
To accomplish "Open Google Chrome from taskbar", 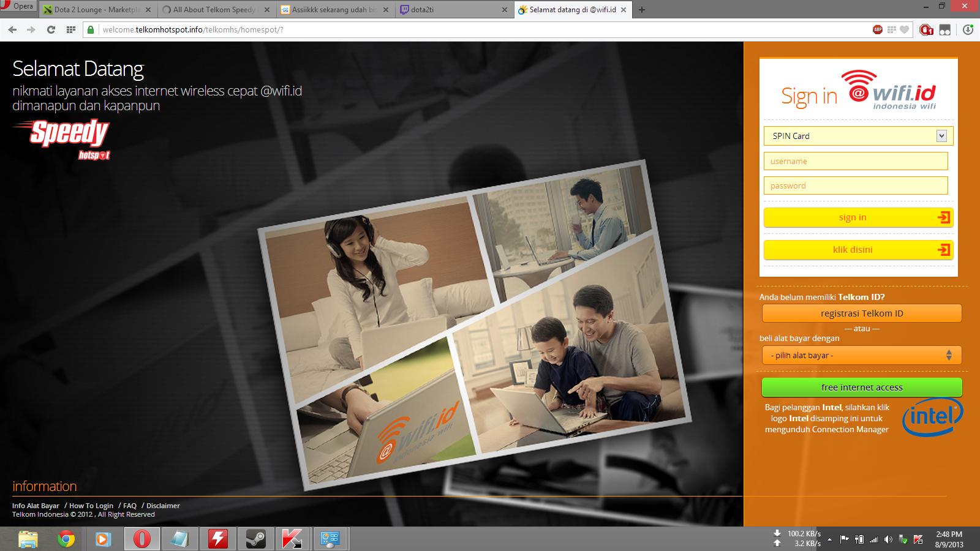I will tap(66, 539).
